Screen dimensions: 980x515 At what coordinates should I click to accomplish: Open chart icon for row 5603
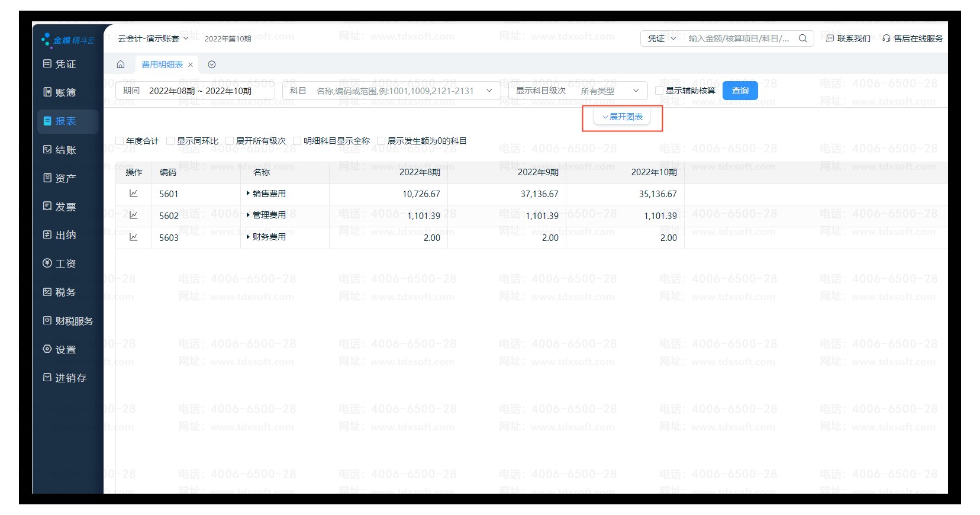point(133,237)
